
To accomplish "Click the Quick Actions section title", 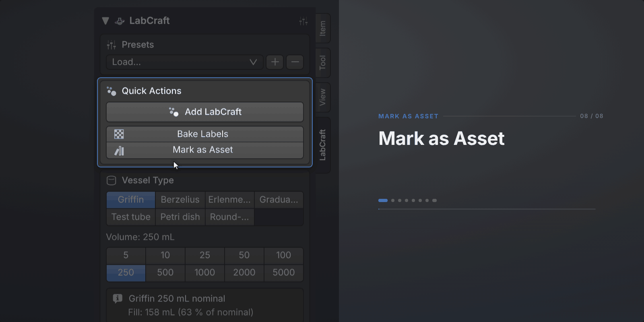I will tap(152, 91).
